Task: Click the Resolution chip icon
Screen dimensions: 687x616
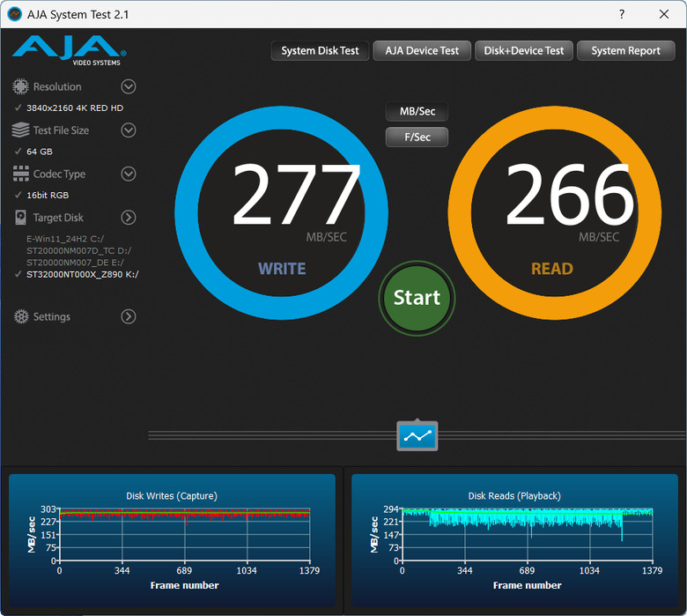Action: (x=20, y=86)
